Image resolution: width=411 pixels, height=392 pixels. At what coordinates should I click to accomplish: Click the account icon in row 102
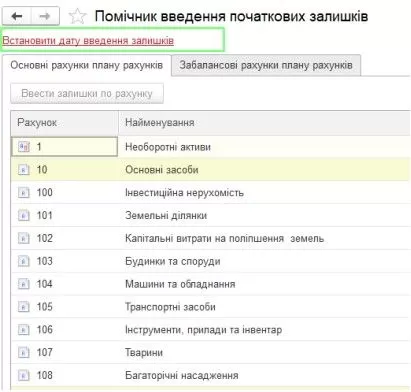(x=24, y=238)
